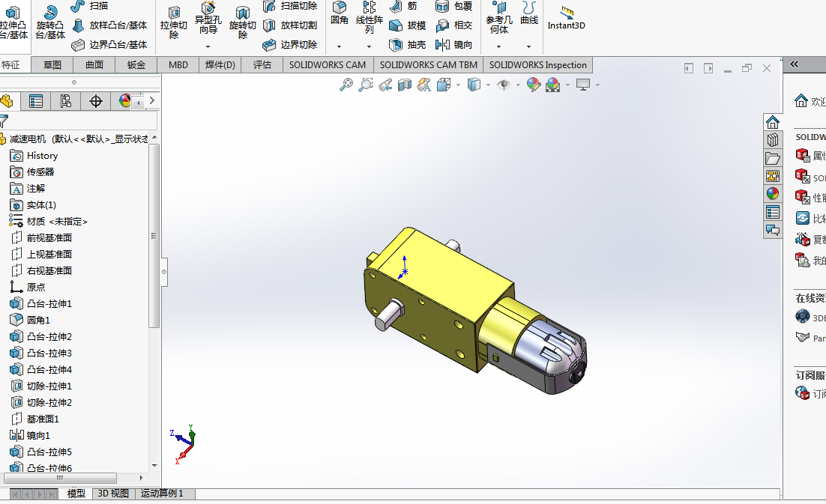Expand hide/show items dropdown arrow
Image resolution: width=826 pixels, height=504 pixels.
click(518, 85)
